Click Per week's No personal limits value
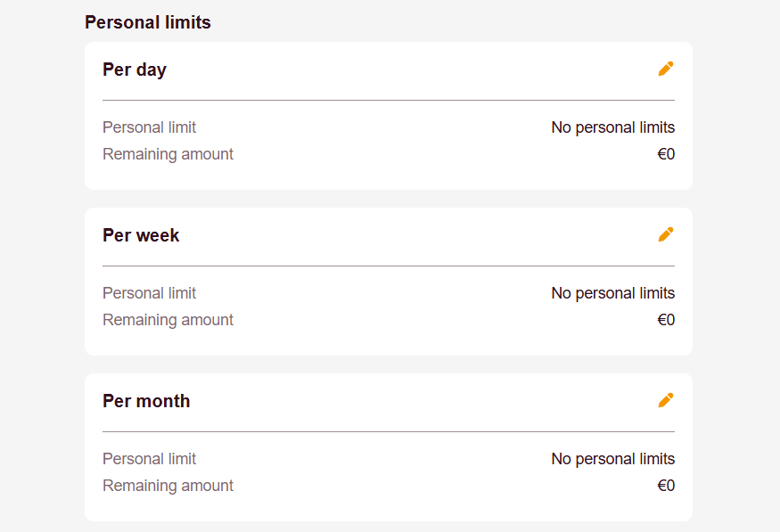Screen dimensions: 780x532 tap(613, 293)
